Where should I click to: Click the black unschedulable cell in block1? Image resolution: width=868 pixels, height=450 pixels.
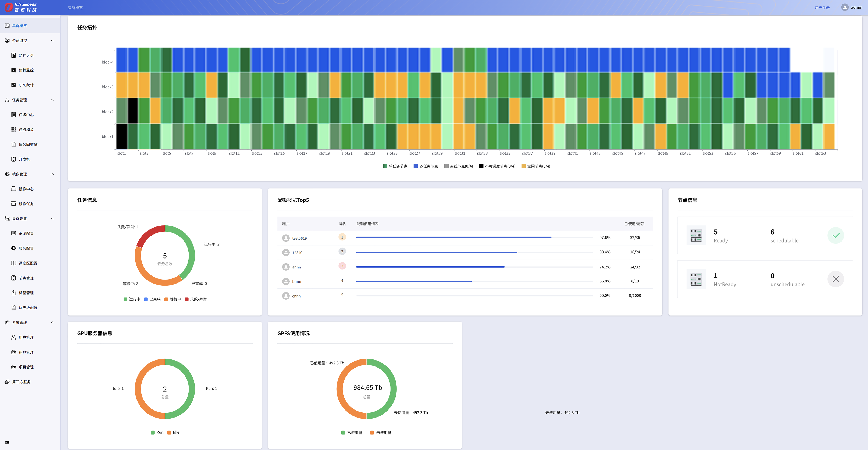(x=122, y=136)
